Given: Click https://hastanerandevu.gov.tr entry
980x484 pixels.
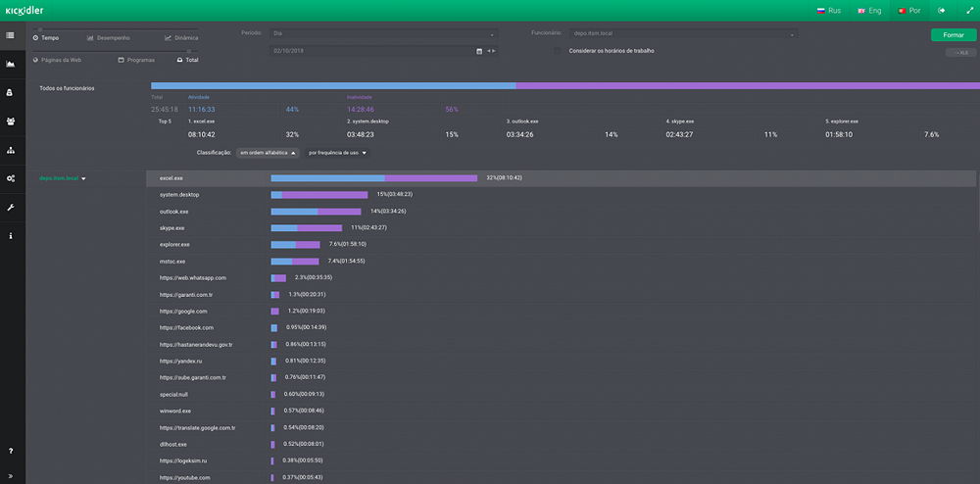Looking at the screenshot, I should pos(196,344).
